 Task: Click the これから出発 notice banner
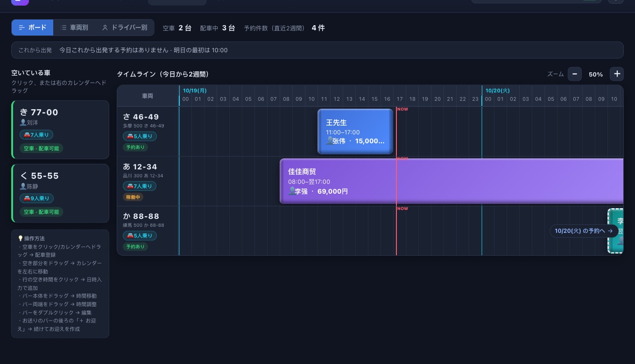[317, 50]
